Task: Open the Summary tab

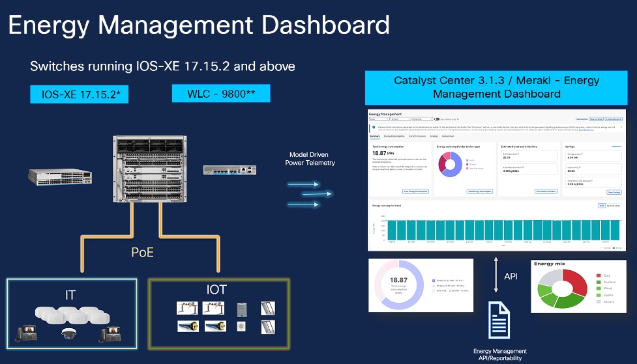Action: (x=375, y=136)
